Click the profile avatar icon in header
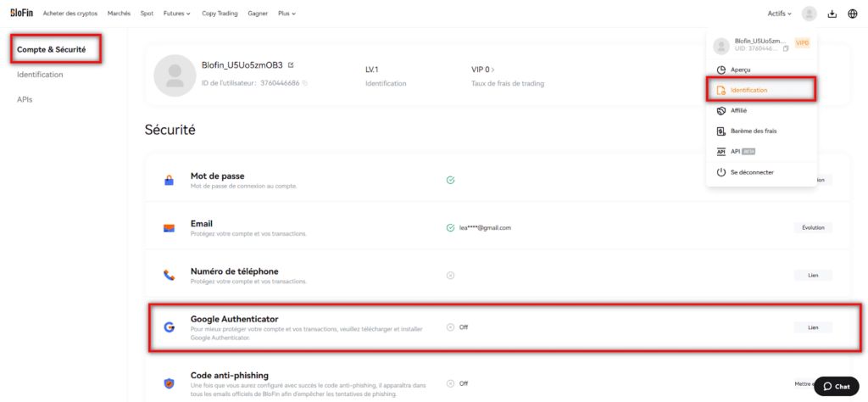The width and height of the screenshot is (868, 402). [x=810, y=14]
